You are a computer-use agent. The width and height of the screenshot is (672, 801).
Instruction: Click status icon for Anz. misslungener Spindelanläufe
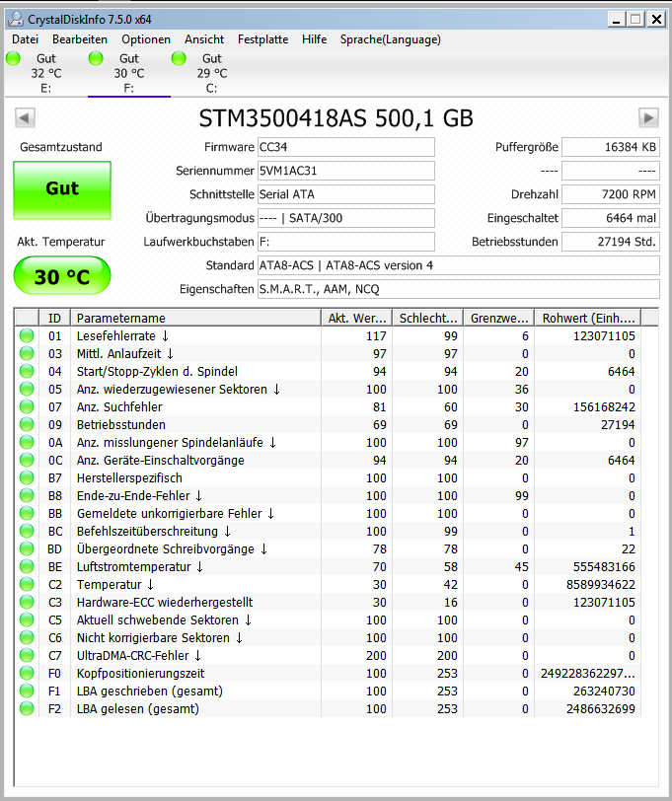click(x=27, y=442)
